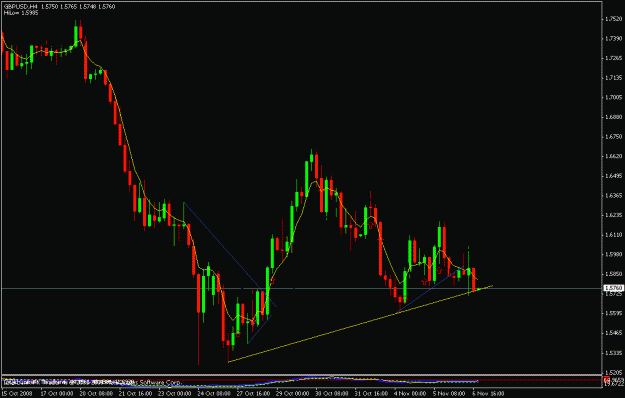Click the 27 Oct 16:00 date label

tap(253, 394)
